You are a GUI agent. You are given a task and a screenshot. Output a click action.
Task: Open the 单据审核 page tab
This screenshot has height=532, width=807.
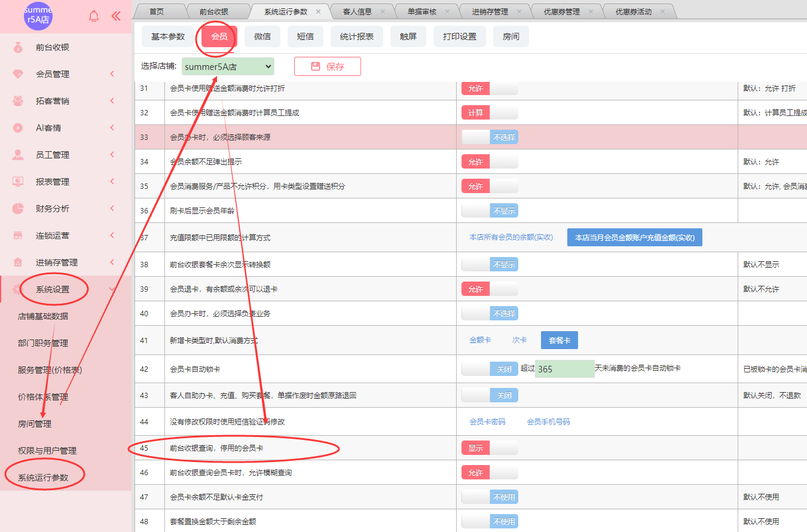tap(422, 12)
